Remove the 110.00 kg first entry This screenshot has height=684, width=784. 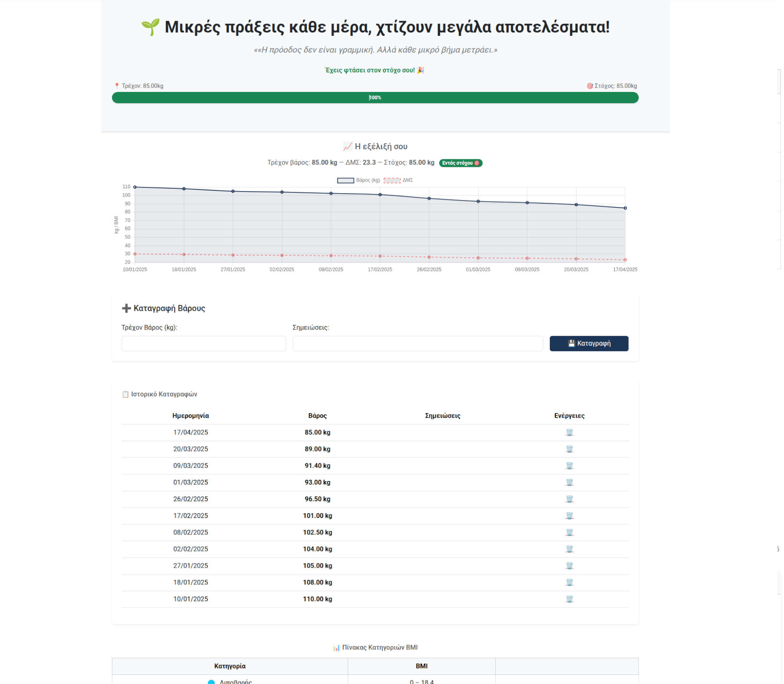(x=569, y=599)
